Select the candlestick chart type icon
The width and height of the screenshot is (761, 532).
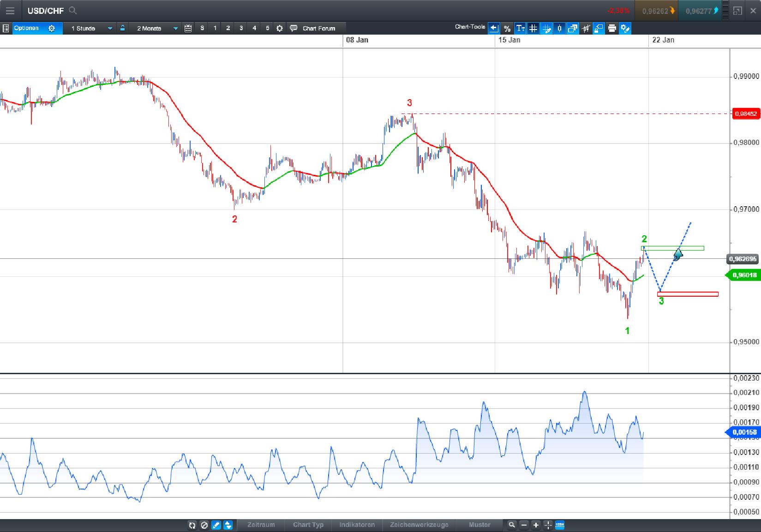(x=559, y=28)
